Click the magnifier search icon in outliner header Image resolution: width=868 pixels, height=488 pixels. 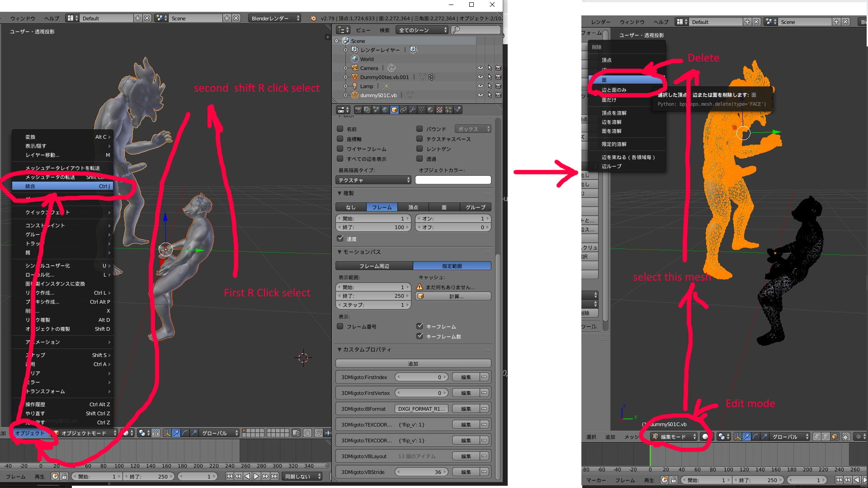tap(456, 30)
